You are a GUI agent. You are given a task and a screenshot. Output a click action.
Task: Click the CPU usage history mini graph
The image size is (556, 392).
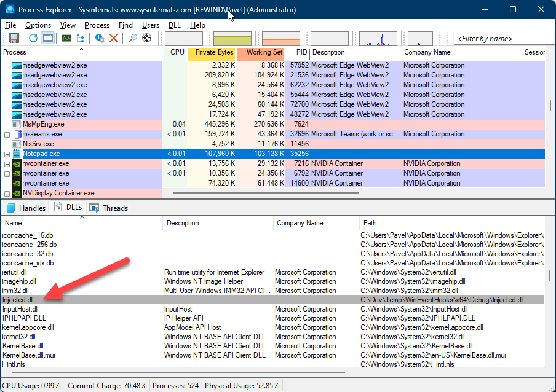pyautogui.click(x=184, y=39)
